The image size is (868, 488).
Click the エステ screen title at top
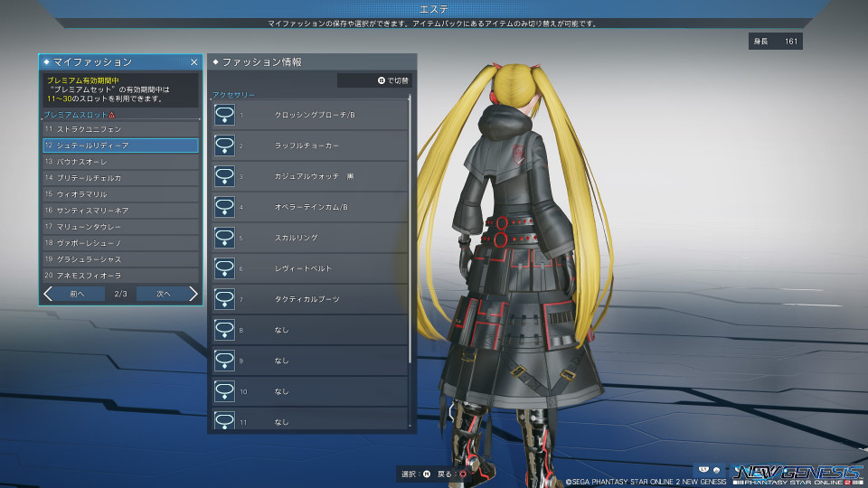(434, 9)
